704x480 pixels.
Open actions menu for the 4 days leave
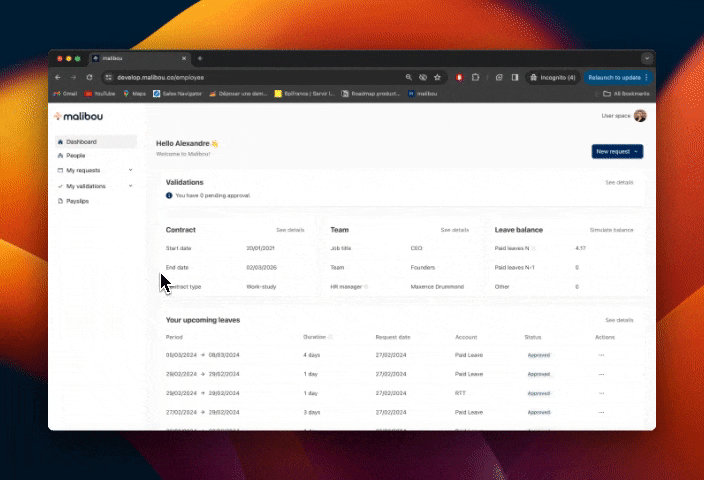pyautogui.click(x=601, y=355)
